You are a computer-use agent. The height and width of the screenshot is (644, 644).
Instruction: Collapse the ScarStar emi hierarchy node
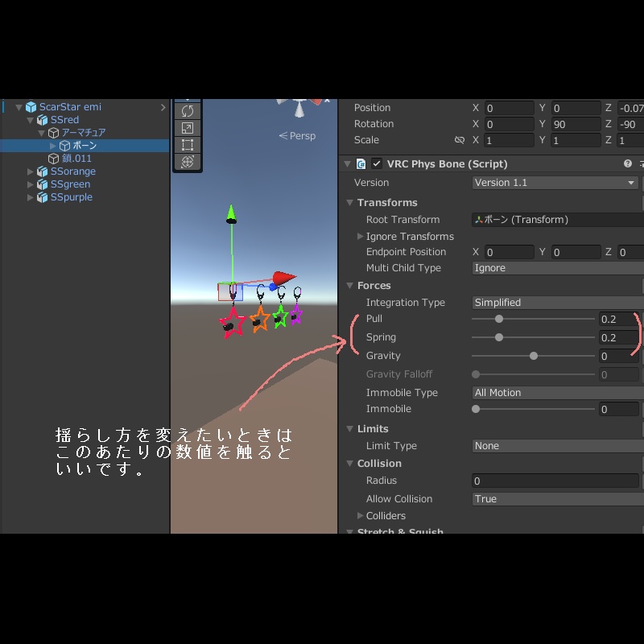[x=19, y=108]
